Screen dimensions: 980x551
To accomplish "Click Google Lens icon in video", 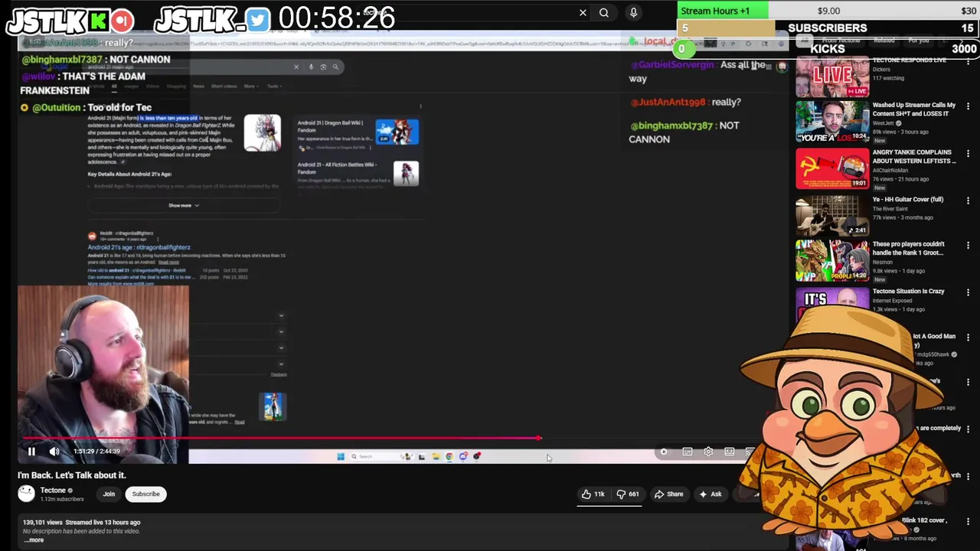I will click(323, 67).
